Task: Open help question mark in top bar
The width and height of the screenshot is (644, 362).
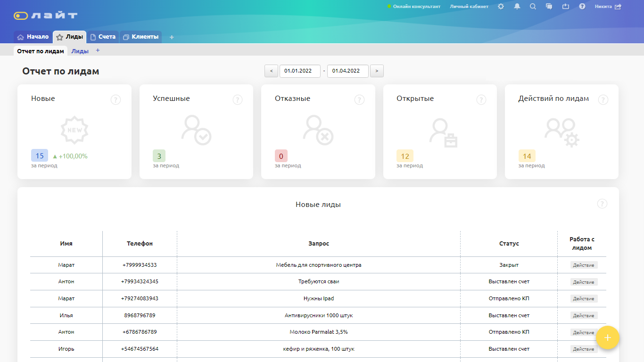Action: click(x=582, y=7)
